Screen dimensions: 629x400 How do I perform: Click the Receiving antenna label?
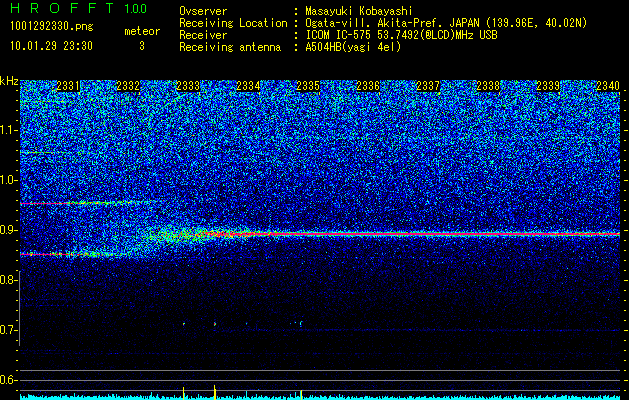click(230, 47)
